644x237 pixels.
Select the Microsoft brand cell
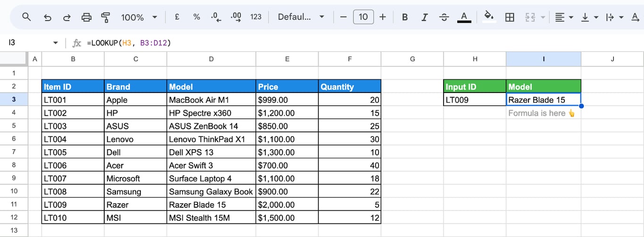pos(136,178)
